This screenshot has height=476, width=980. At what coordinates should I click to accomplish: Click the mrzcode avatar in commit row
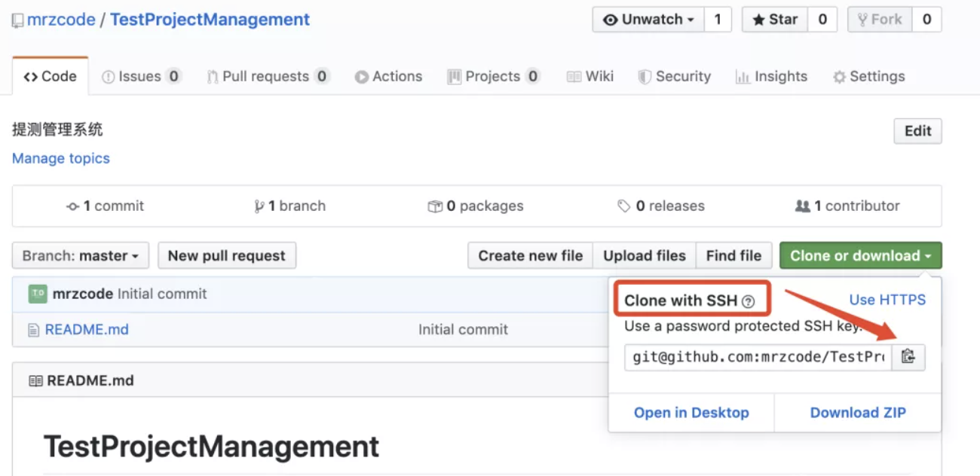tap(38, 294)
